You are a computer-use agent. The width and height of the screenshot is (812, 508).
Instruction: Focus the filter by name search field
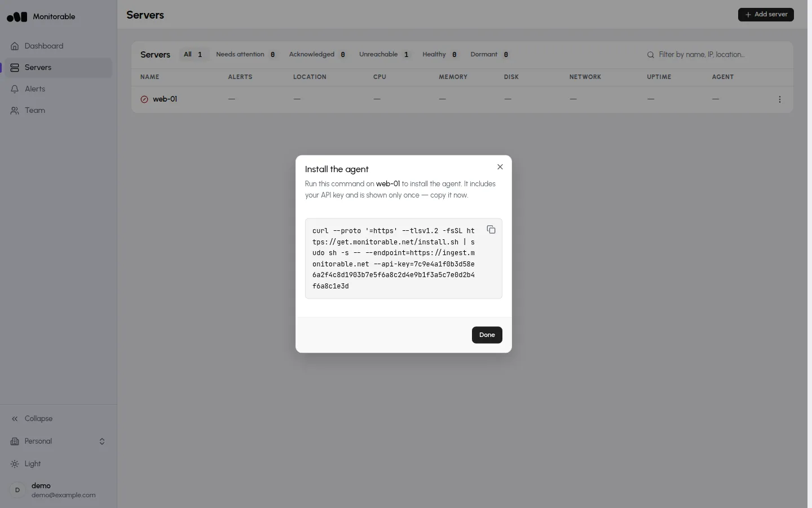pyautogui.click(x=715, y=55)
